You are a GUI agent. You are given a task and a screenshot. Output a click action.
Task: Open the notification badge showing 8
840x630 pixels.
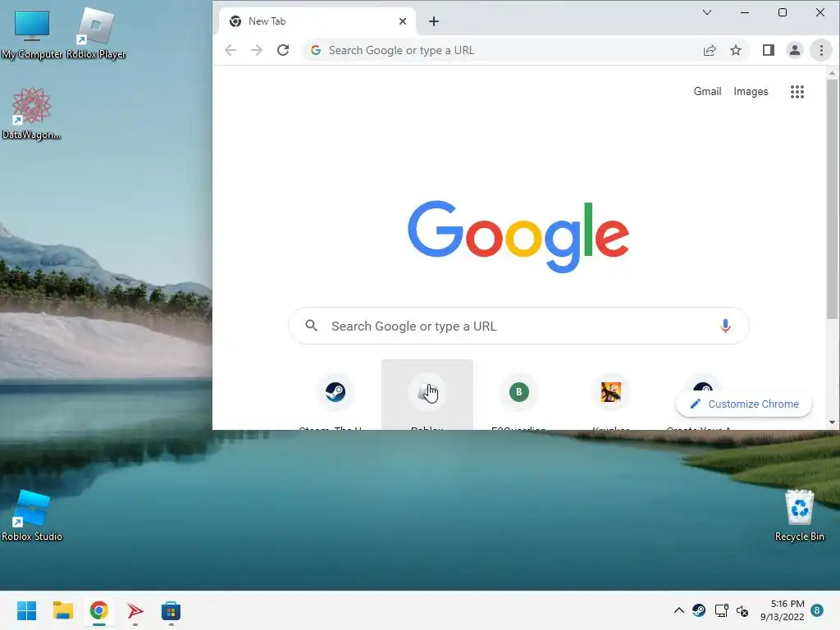[x=817, y=610]
